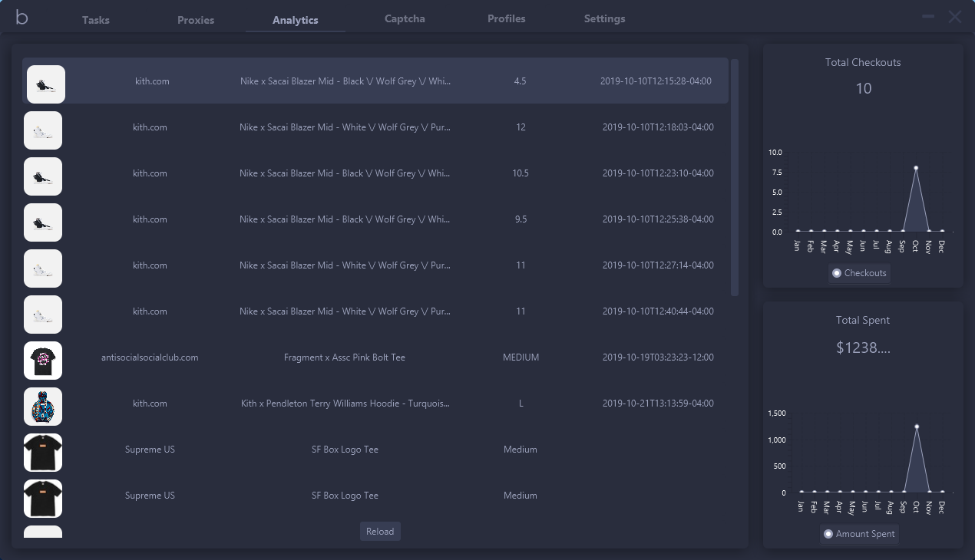
Task: Select the size value 12
Action: pos(521,127)
